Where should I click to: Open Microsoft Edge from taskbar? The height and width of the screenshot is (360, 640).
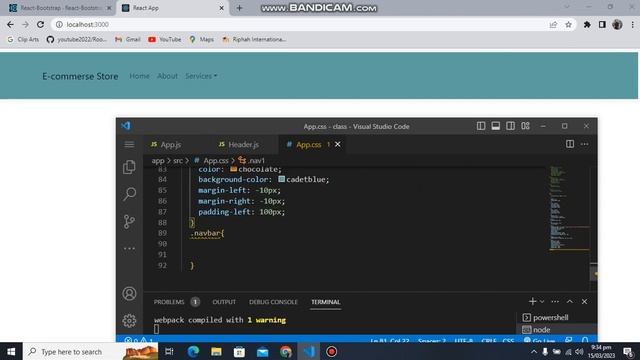(193, 351)
